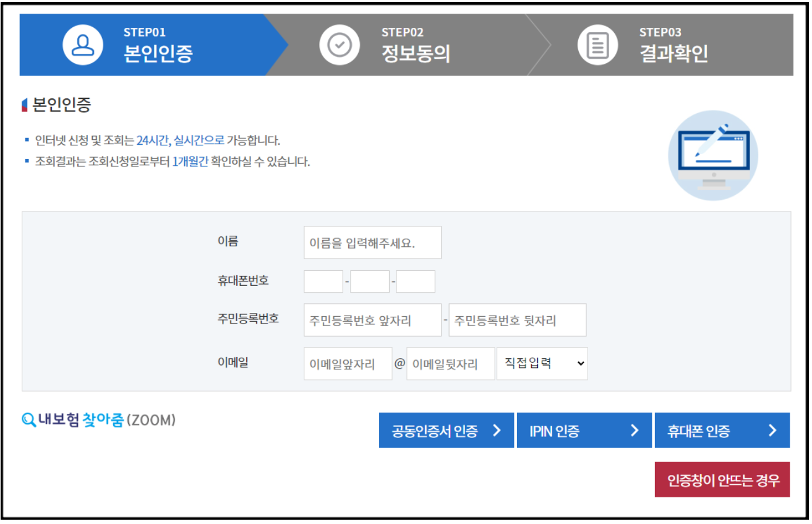Click the first 휴대폰번호 phone number box
Viewport: 812px width, 524px height.
tap(322, 281)
